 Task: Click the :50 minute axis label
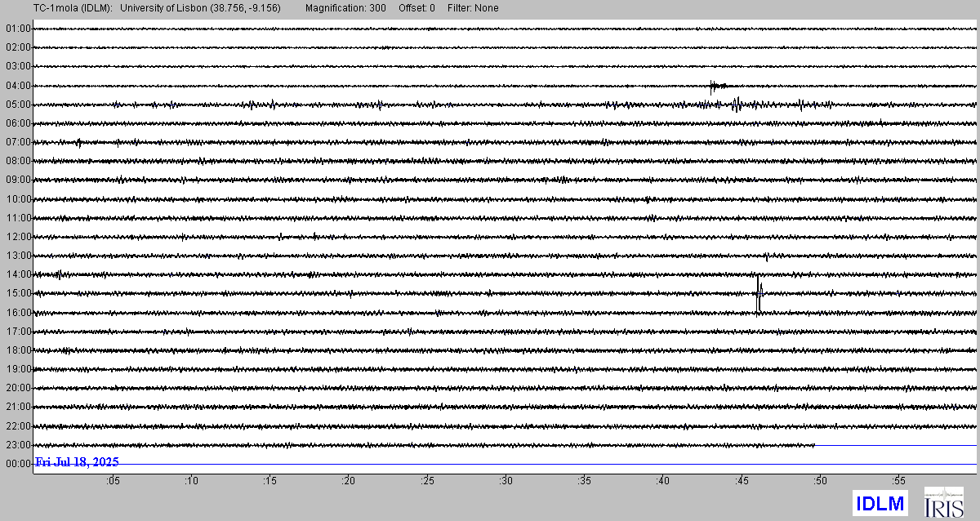[x=819, y=481]
